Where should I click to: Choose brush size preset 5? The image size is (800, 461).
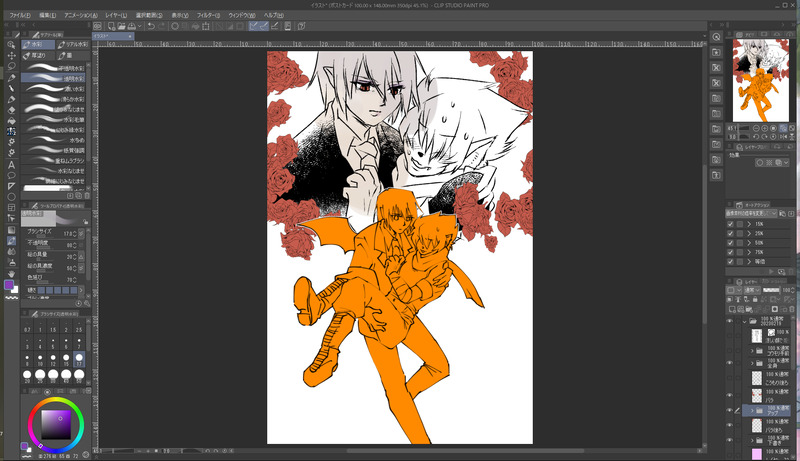(53, 343)
